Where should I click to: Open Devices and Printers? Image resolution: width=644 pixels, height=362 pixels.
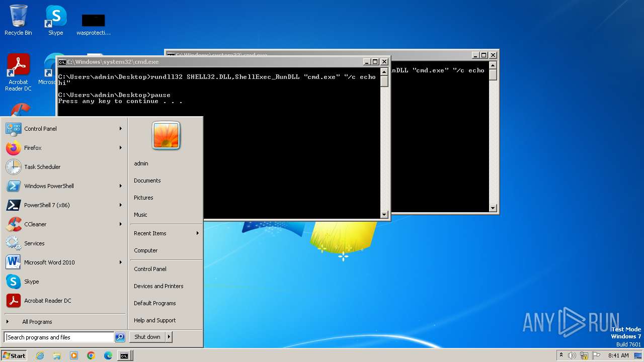(x=158, y=286)
